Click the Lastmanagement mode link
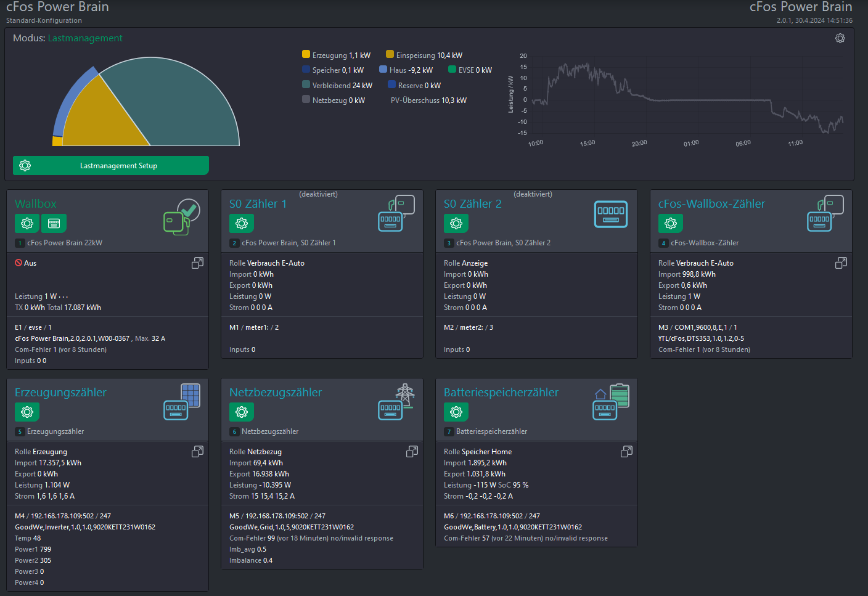Screen dimensions: 868x596 pyautogui.click(x=85, y=38)
